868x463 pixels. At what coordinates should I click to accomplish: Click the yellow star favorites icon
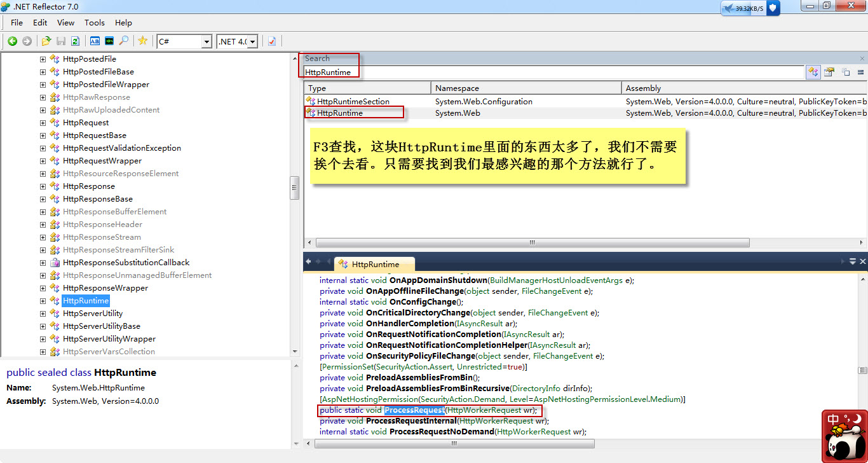[x=144, y=41]
